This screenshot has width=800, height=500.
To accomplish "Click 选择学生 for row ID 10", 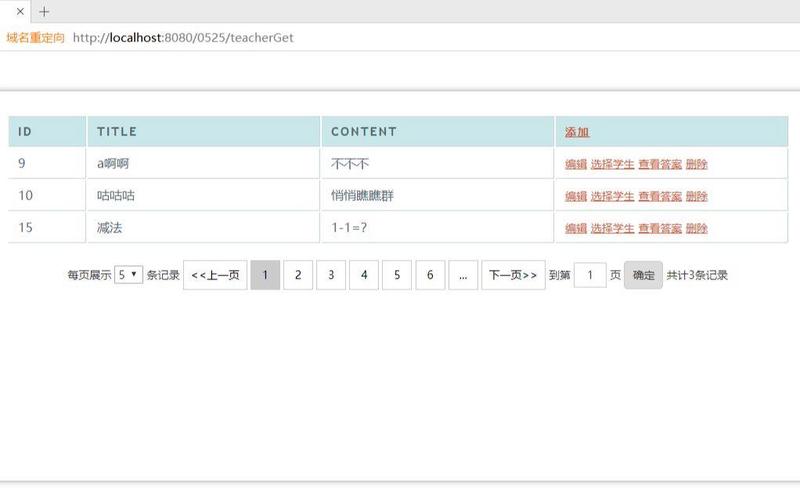I will (x=612, y=196).
